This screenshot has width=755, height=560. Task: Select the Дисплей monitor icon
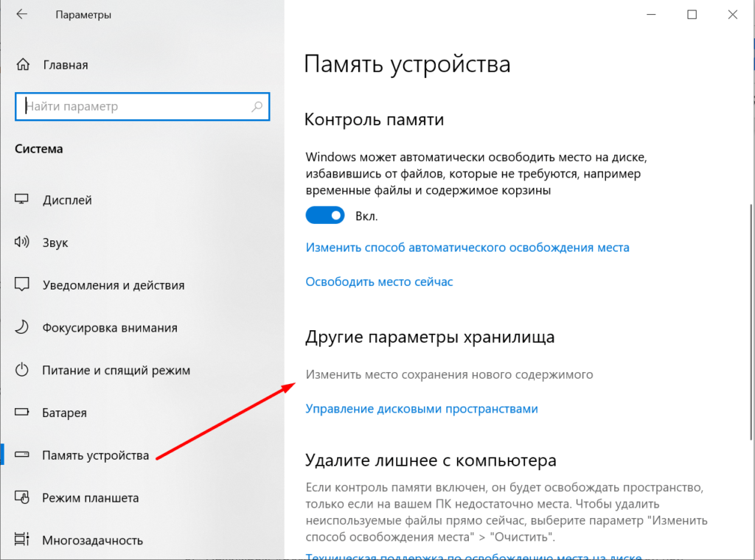[x=21, y=199]
